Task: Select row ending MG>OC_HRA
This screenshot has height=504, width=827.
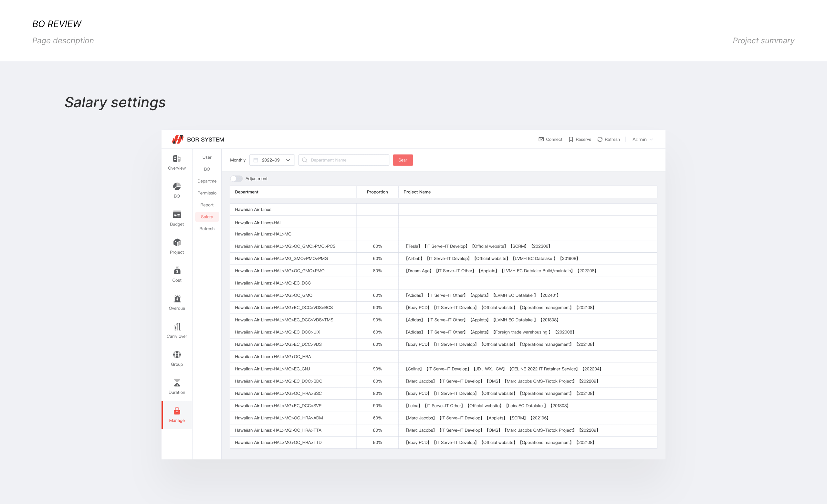Action: pyautogui.click(x=443, y=356)
